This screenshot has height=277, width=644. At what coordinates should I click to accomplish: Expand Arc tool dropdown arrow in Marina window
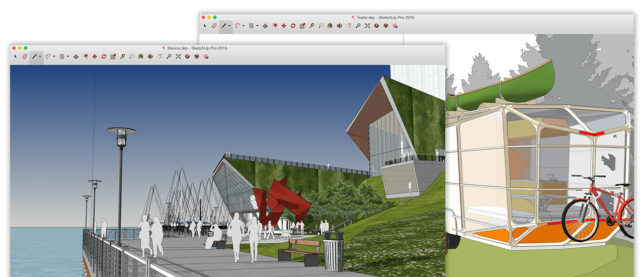point(54,56)
